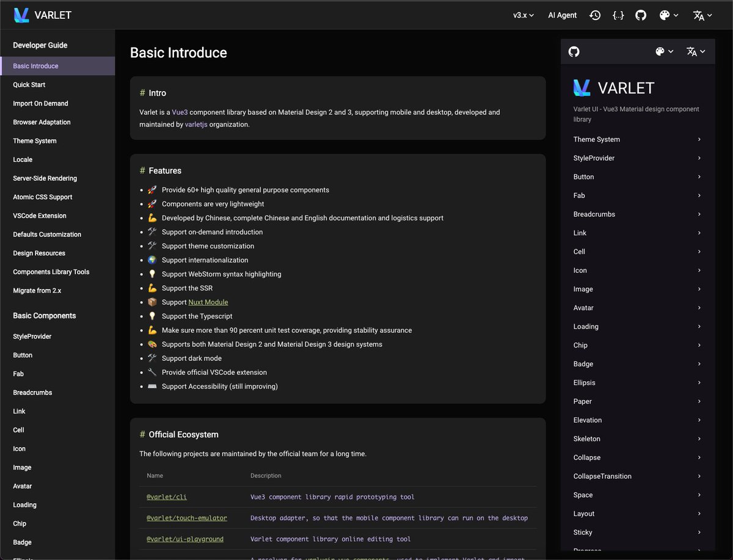Open CollapseTransition row chevron in preview
The height and width of the screenshot is (560, 733).
tap(699, 476)
